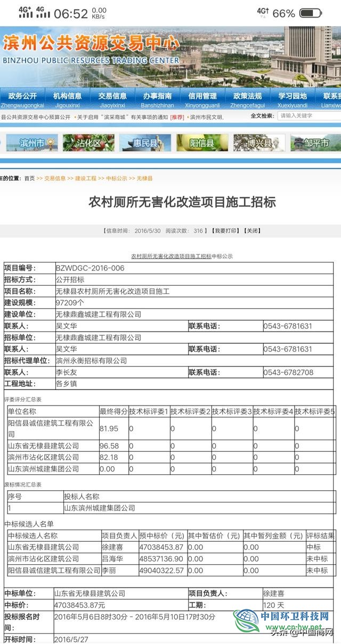
Task: Click the agency name 滨州永衡招标有限公司
Action: [91, 361]
